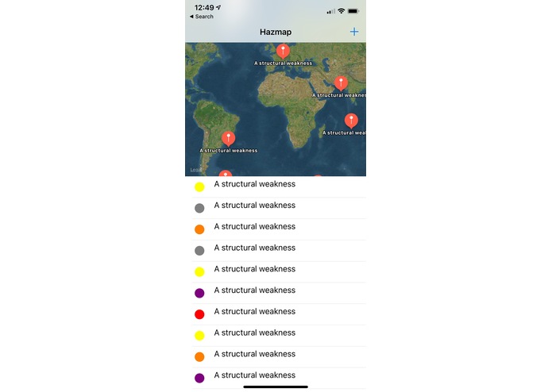Select the map pin in the Indian Ocean
Image resolution: width=552 pixels, height=392 pixels.
(351, 121)
